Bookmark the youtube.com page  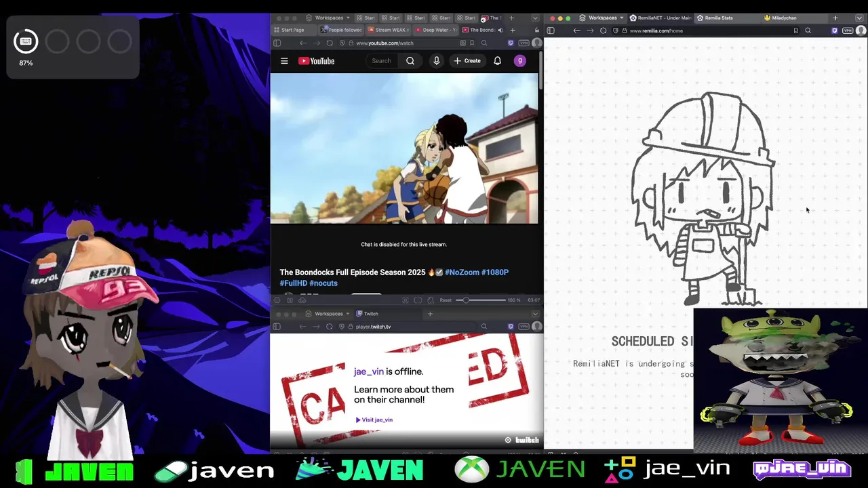tap(472, 43)
